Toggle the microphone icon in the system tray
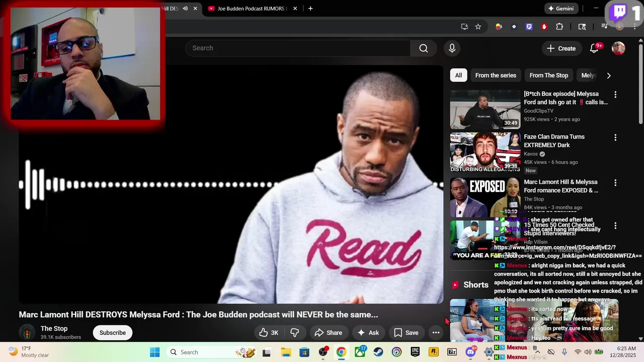 coord(565,352)
